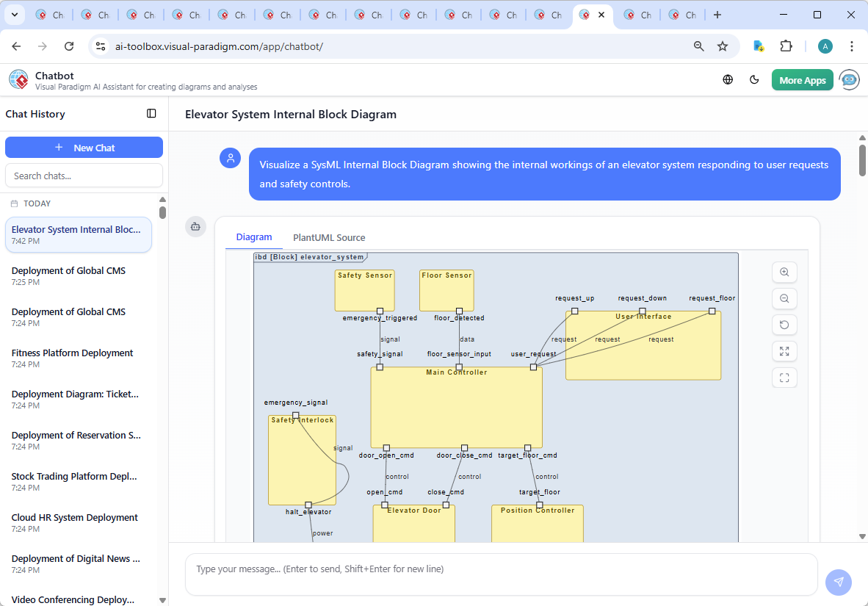Toggle dark mode with the moon icon
Viewport: 868px width, 606px height.
[754, 79]
